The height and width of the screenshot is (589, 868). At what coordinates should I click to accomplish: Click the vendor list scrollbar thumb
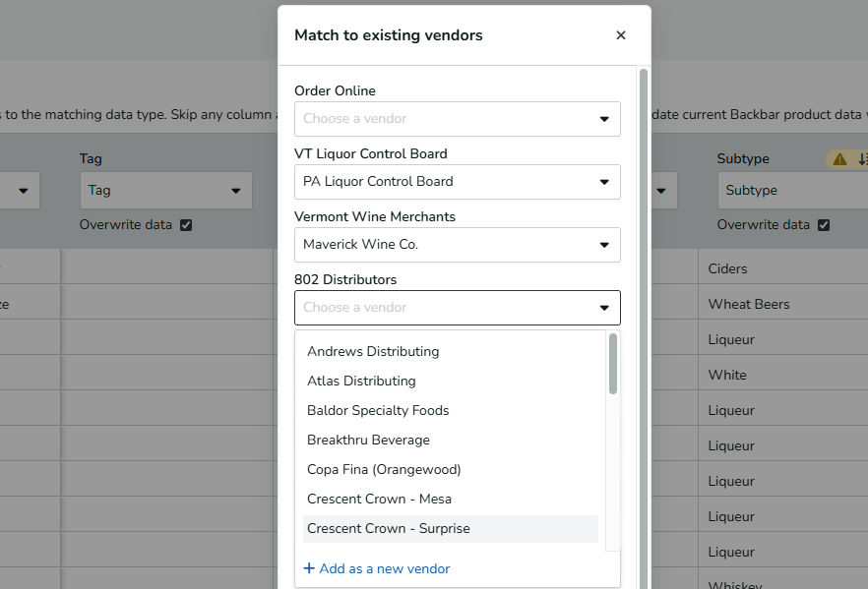tap(613, 364)
